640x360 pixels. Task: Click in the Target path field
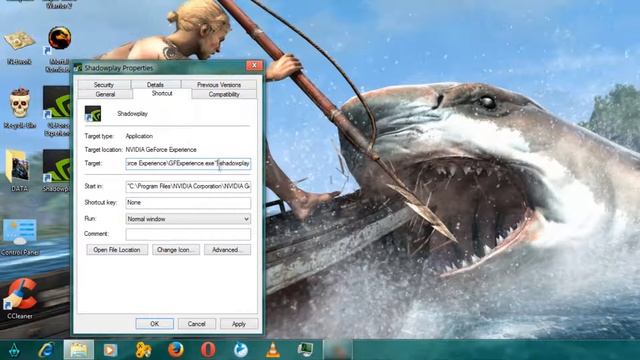[188, 163]
